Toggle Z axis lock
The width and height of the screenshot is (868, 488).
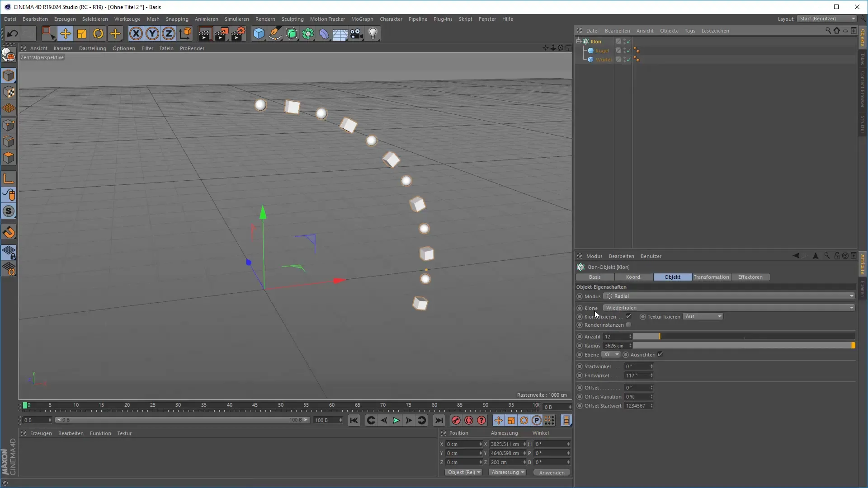(x=169, y=33)
